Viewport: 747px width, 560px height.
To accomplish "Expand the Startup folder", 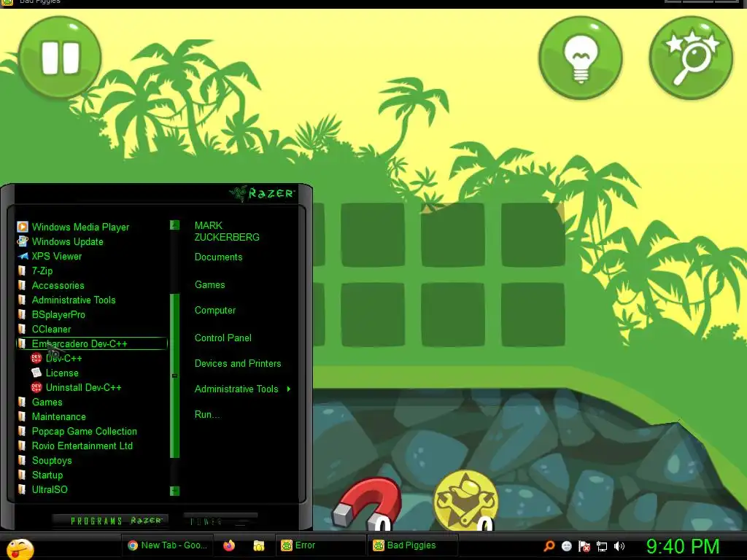I will pos(47,475).
